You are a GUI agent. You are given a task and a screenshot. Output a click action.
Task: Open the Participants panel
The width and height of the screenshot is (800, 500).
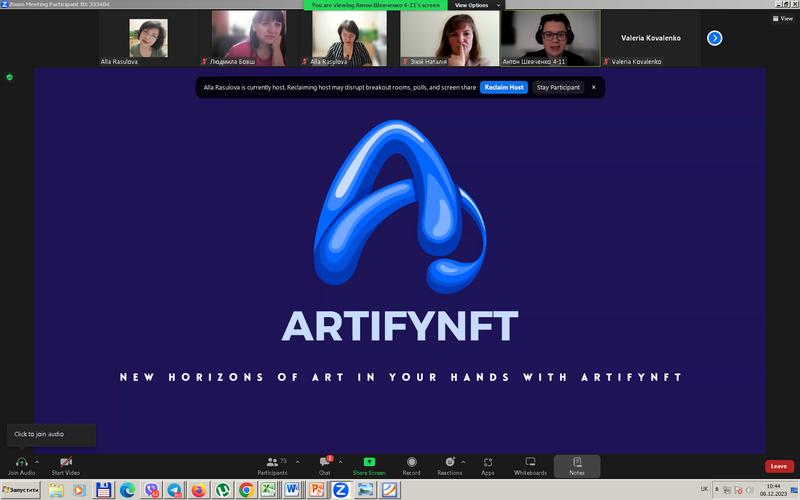(272, 466)
